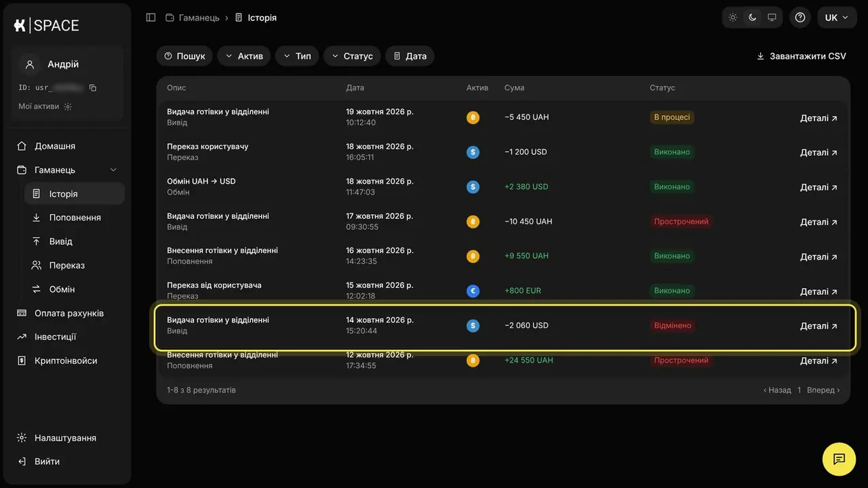Image resolution: width=868 pixels, height=488 pixels.
Task: Open Деталі for −10 450 UAH transaction
Action: point(818,222)
